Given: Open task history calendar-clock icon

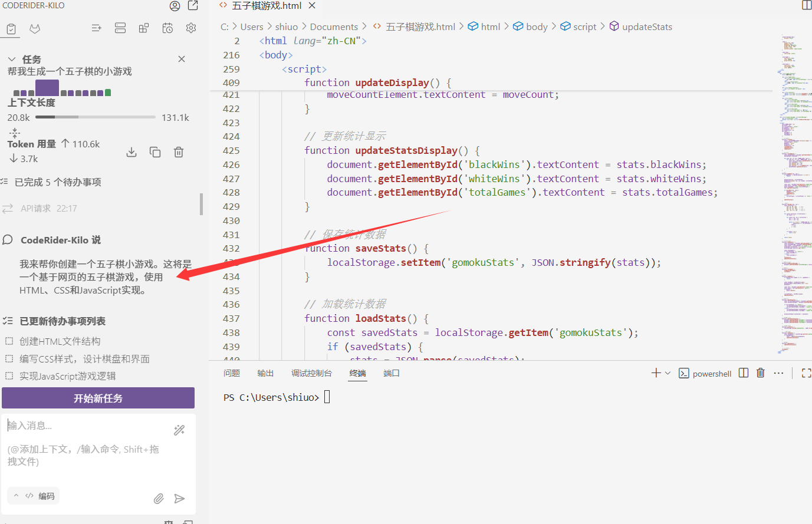Looking at the screenshot, I should [x=167, y=28].
